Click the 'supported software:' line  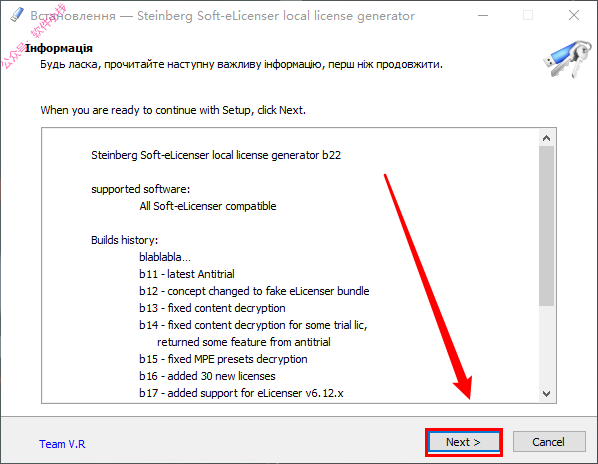[x=140, y=189]
